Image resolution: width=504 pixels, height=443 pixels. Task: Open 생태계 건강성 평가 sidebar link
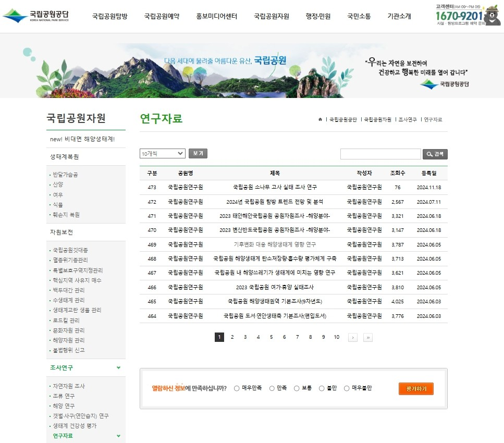75,426
